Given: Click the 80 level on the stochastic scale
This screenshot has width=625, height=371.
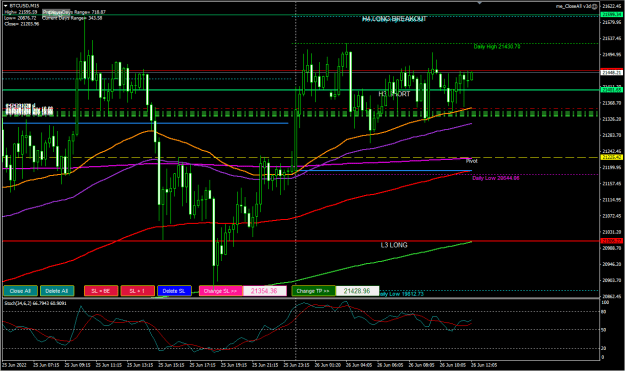Looking at the screenshot, I should click(x=604, y=312).
